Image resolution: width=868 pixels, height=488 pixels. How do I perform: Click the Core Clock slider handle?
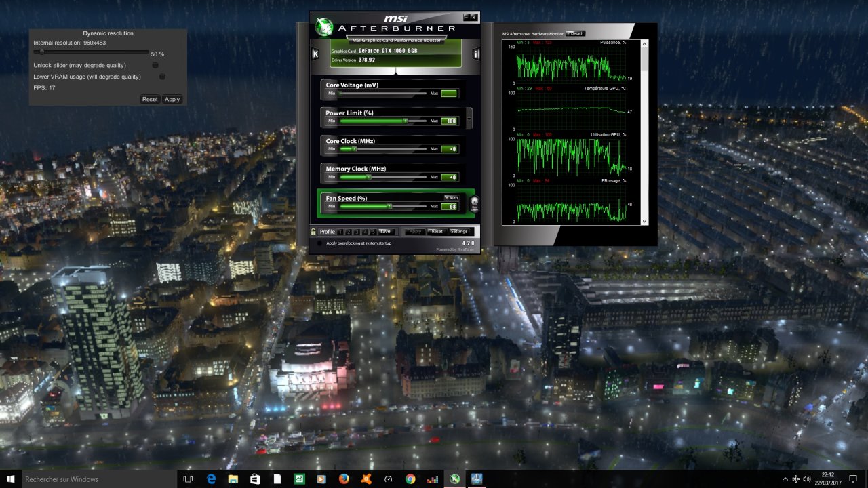pyautogui.click(x=354, y=149)
